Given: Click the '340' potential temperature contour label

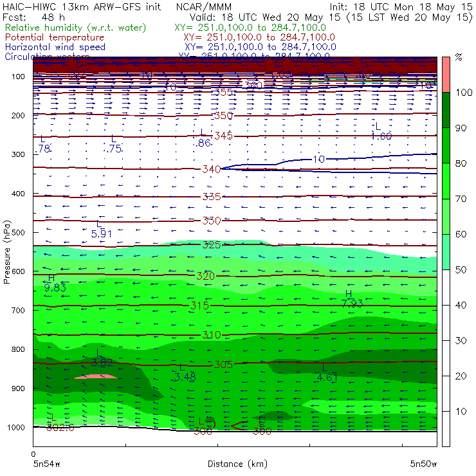Looking at the screenshot, I should pyautogui.click(x=212, y=169).
